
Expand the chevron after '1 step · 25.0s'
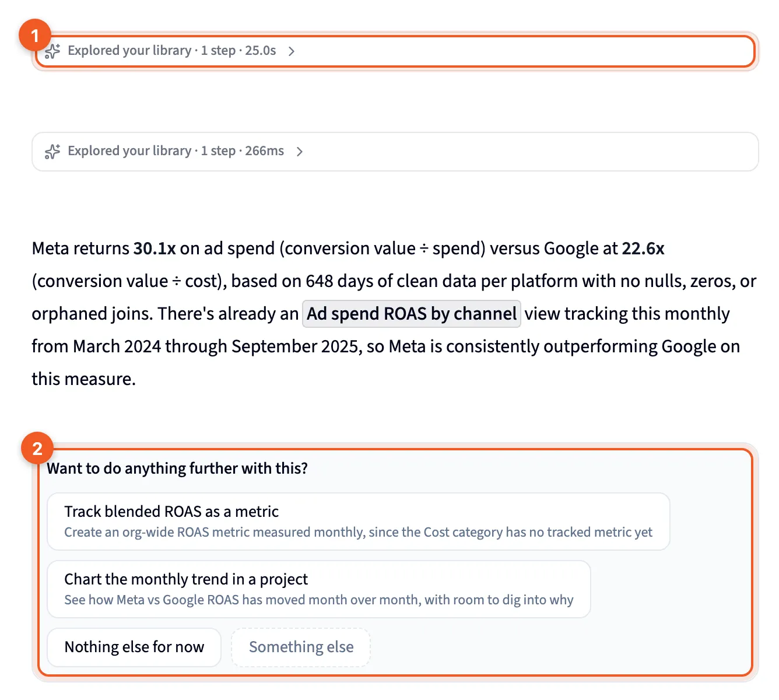click(292, 51)
